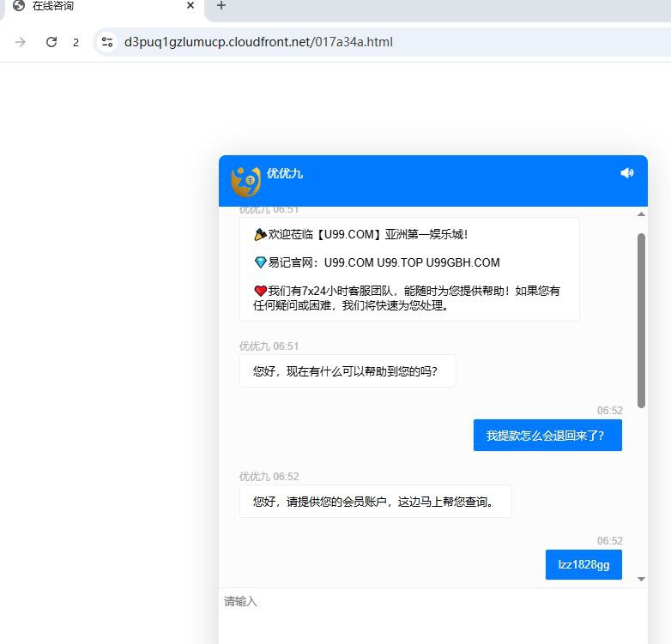The width and height of the screenshot is (671, 644).
Task: Click the 优优九 name in chat header
Action: 285,173
